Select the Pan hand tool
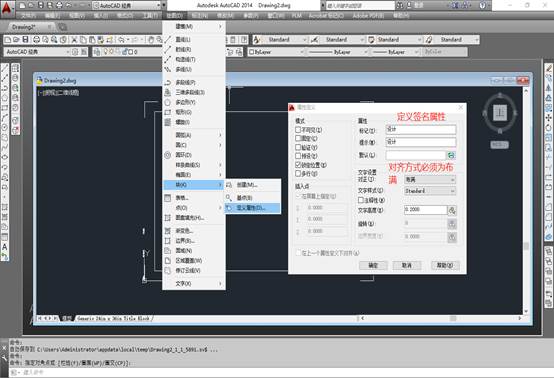 pos(151,40)
